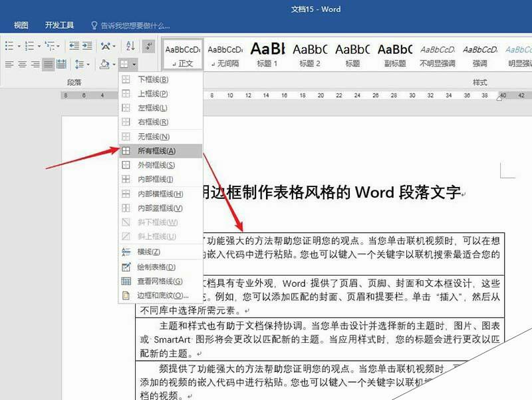Screen dimensions: 532x400
Task: Click the document heading text
Action: (332, 192)
